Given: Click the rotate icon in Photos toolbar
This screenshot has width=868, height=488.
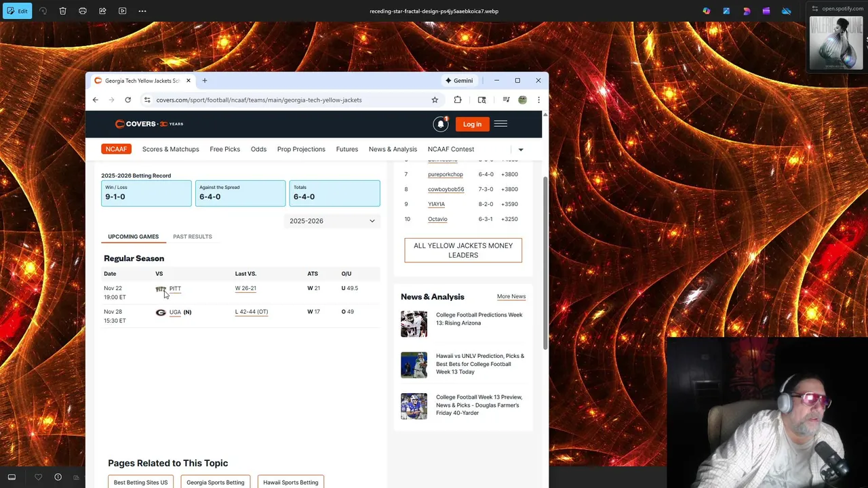Looking at the screenshot, I should pyautogui.click(x=43, y=11).
